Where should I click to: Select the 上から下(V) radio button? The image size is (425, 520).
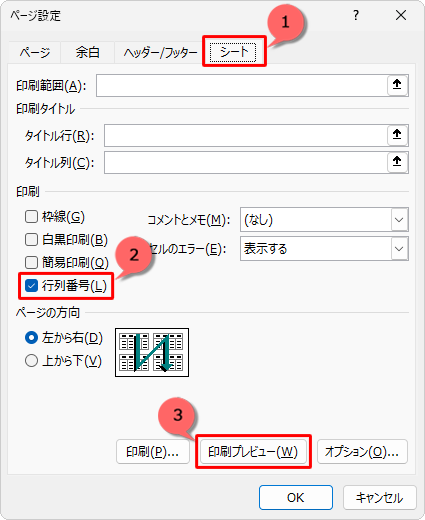pos(31,361)
